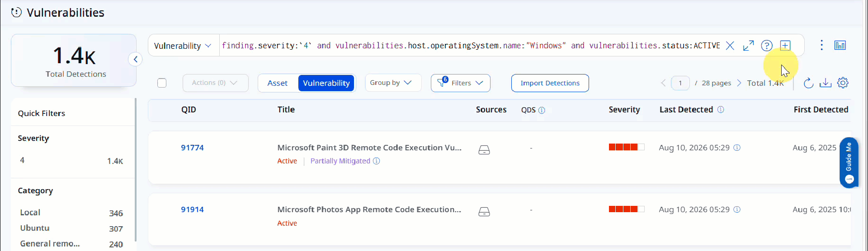This screenshot has width=868, height=251.
Task: Refresh the vulnerability list
Action: (x=808, y=83)
